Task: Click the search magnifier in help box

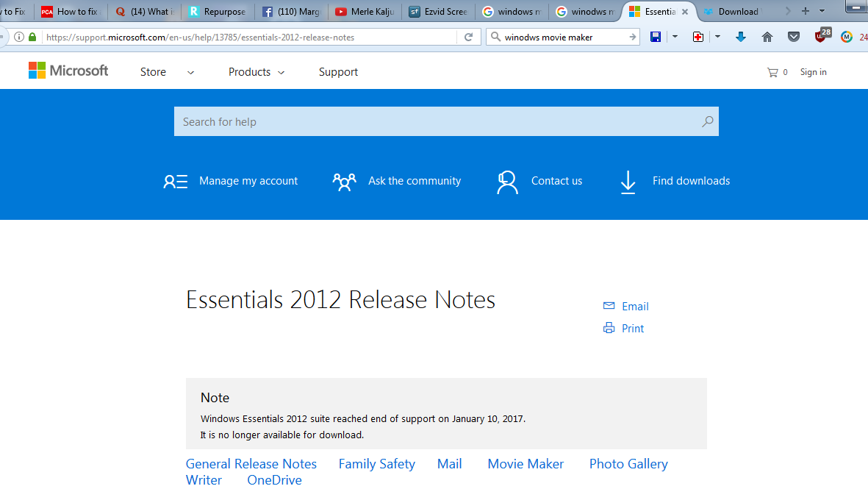Action: tap(708, 121)
